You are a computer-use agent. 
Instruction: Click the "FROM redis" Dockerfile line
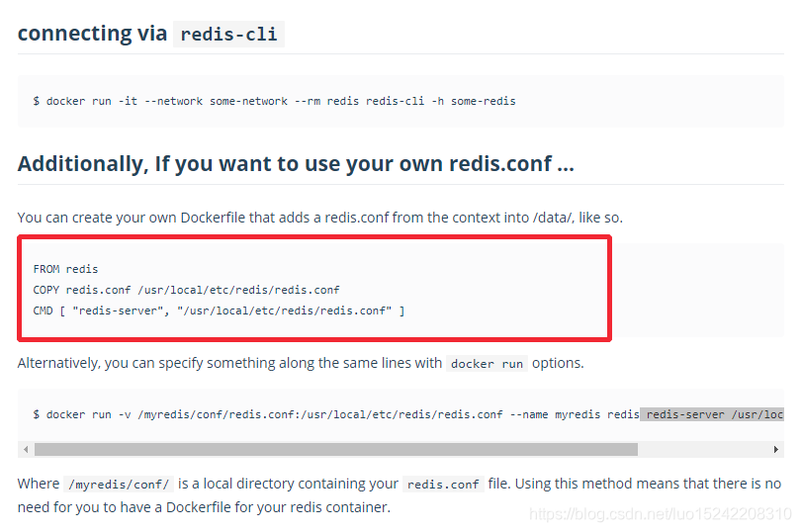[x=65, y=269]
